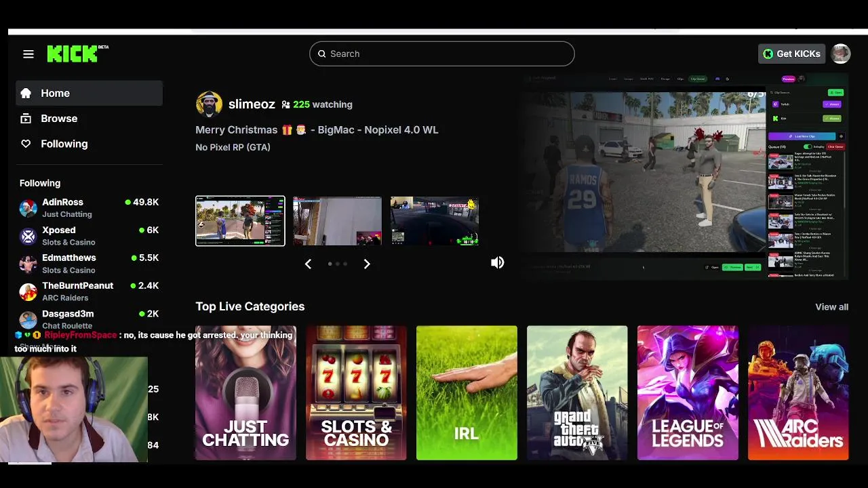
Task: Click Edmatthews avatar icon
Action: tap(28, 264)
